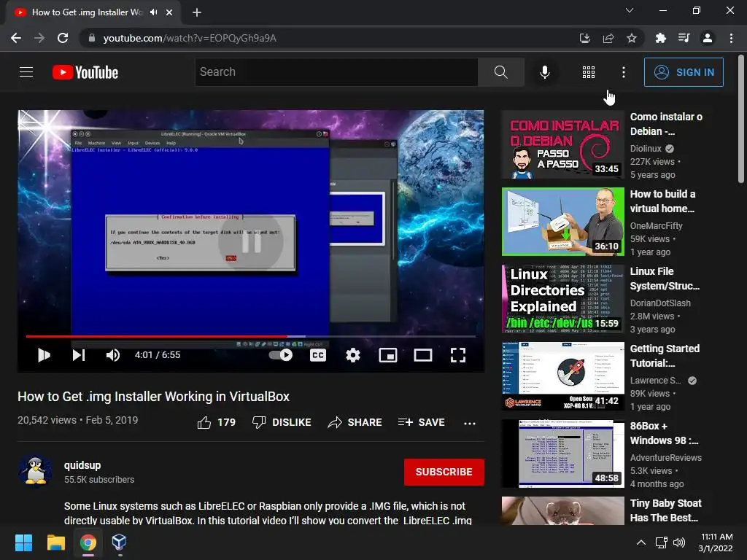Screen dimensions: 747x560
Task: Mute the video volume
Action: coord(113,355)
